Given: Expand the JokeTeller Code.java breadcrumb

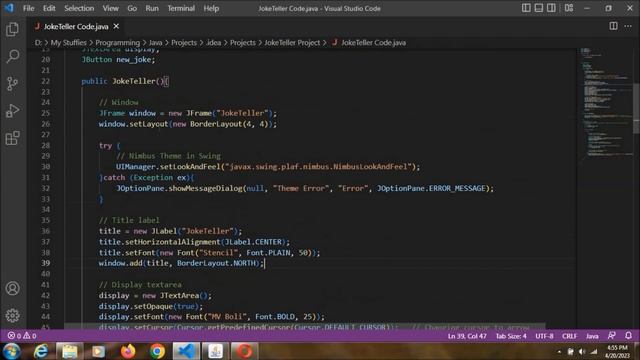Looking at the screenshot, I should point(369,42).
